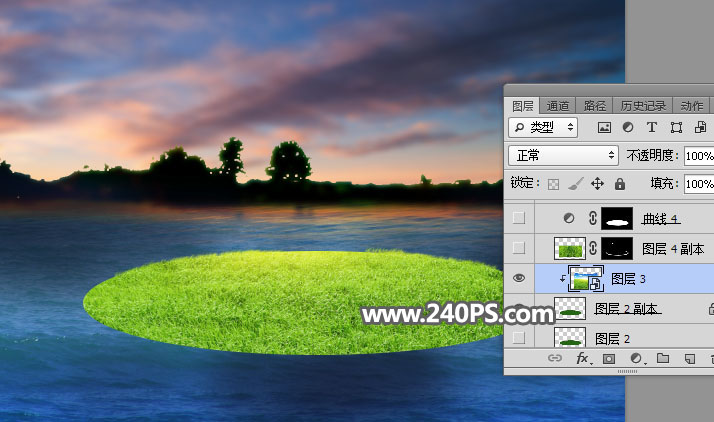This screenshot has height=422, width=714.
Task: Open the blend mode 正常 dropdown
Action: coord(564,156)
